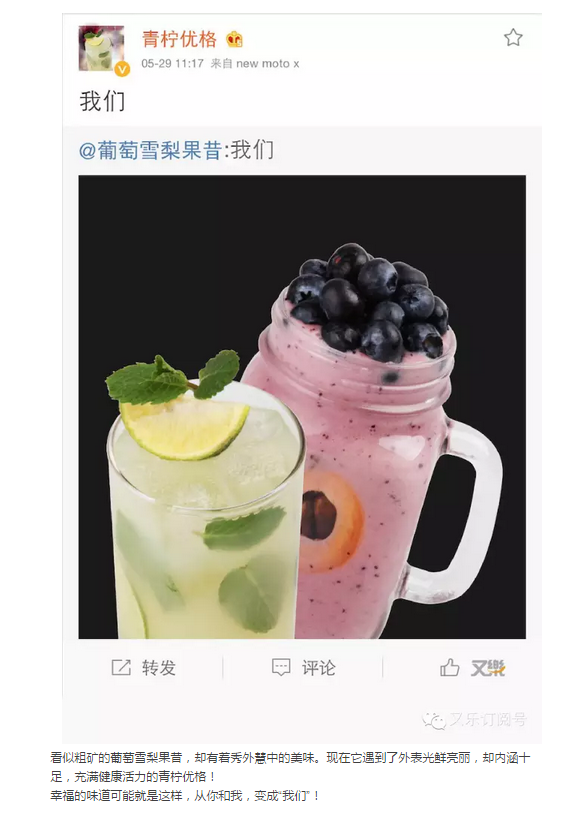569x818 pixels.
Task: Click the WeChat logo watermark
Action: pyautogui.click(x=434, y=720)
